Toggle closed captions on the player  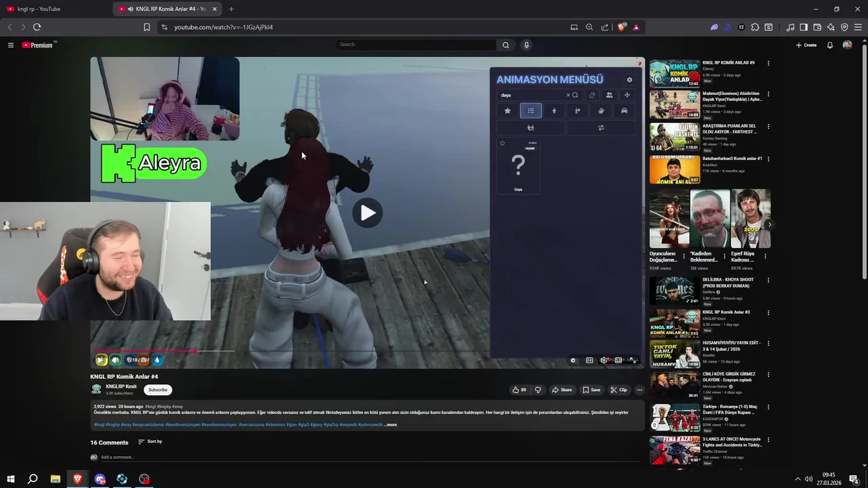point(589,360)
